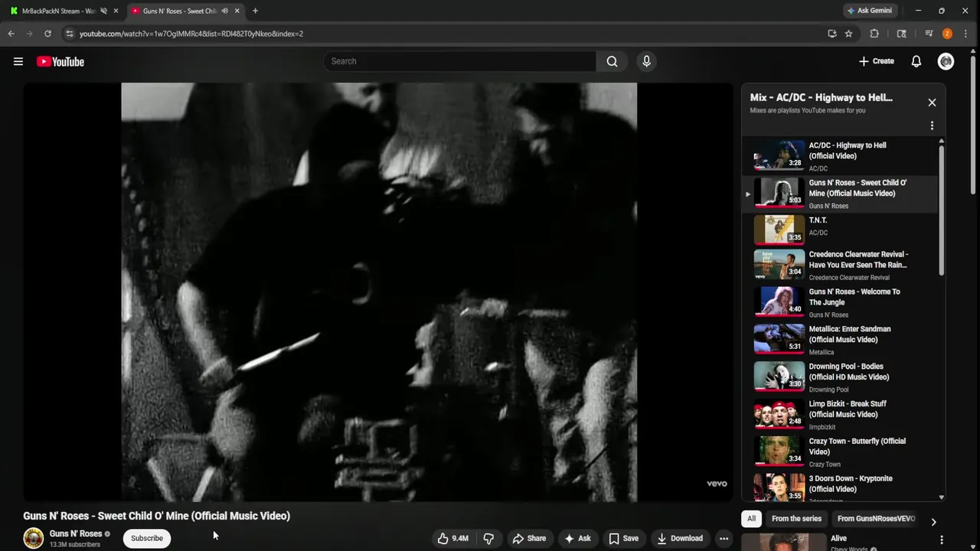
Task: Click the YouTube search input field
Action: (459, 61)
